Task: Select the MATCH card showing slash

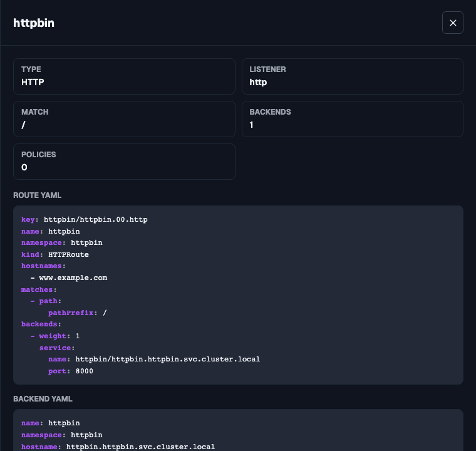Action: pos(124,119)
